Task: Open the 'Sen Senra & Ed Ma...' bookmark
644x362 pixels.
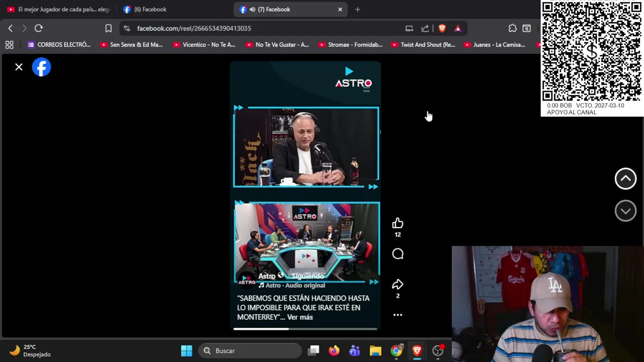Action: click(131, 45)
